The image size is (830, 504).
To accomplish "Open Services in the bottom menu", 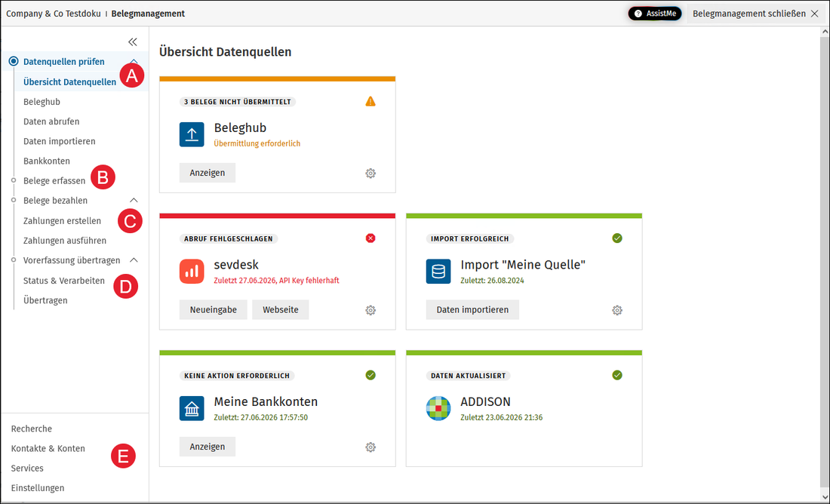I will coord(27,468).
